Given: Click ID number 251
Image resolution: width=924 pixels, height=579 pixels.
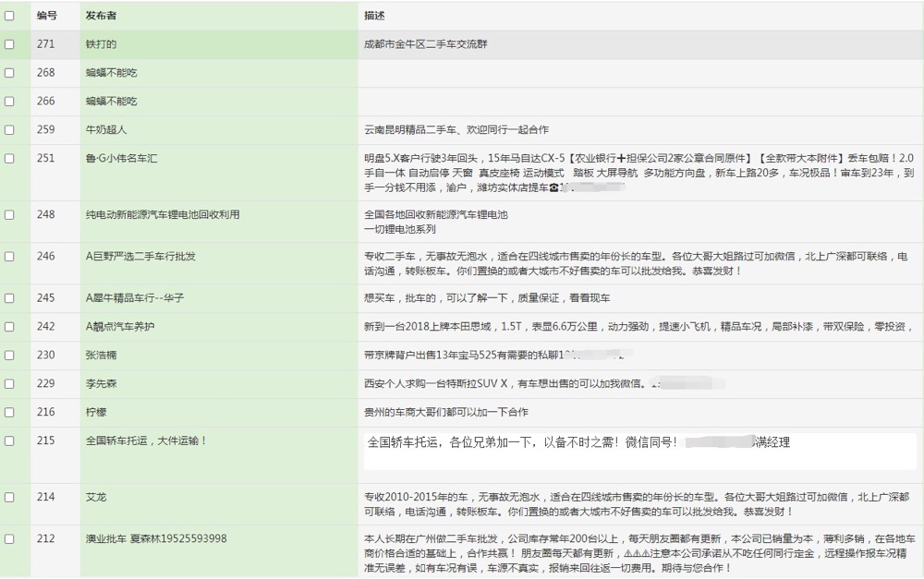Looking at the screenshot, I should tap(45, 159).
